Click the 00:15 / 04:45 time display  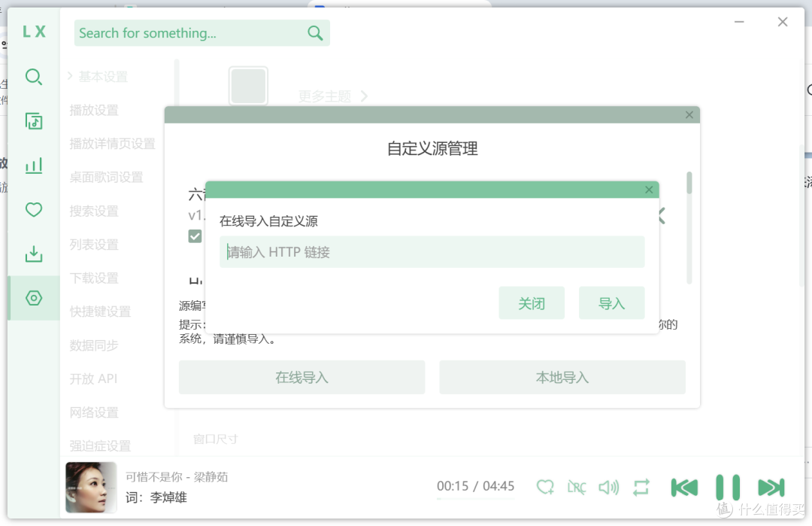(x=475, y=486)
